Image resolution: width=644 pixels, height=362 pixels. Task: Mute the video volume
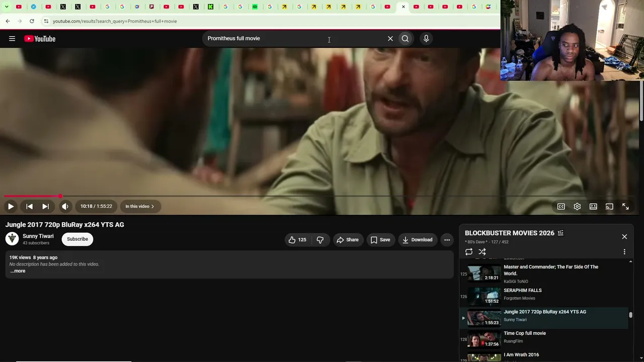click(65, 206)
